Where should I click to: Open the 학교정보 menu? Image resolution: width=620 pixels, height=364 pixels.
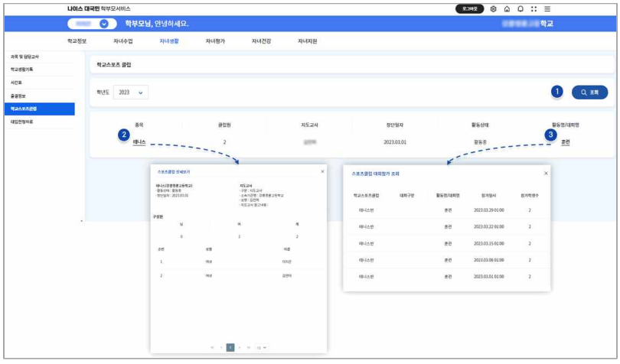pos(77,41)
